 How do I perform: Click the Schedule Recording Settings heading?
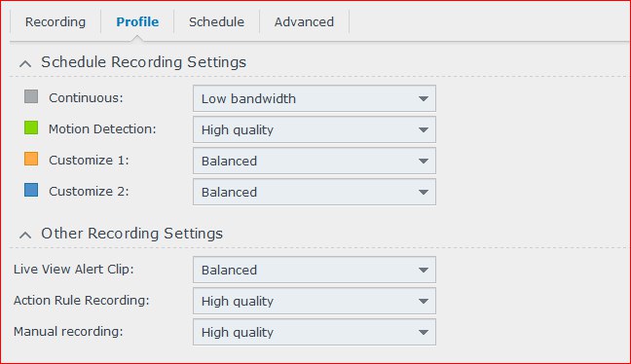(x=144, y=62)
